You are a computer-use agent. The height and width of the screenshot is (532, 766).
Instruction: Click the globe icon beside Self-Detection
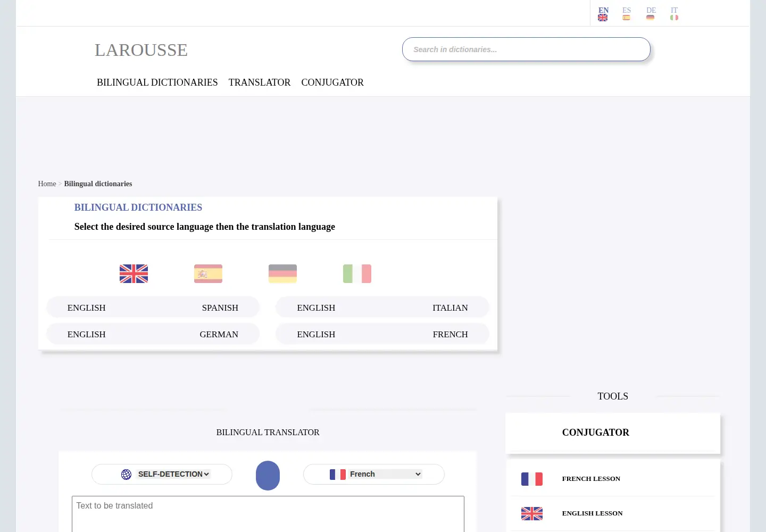[x=126, y=475]
